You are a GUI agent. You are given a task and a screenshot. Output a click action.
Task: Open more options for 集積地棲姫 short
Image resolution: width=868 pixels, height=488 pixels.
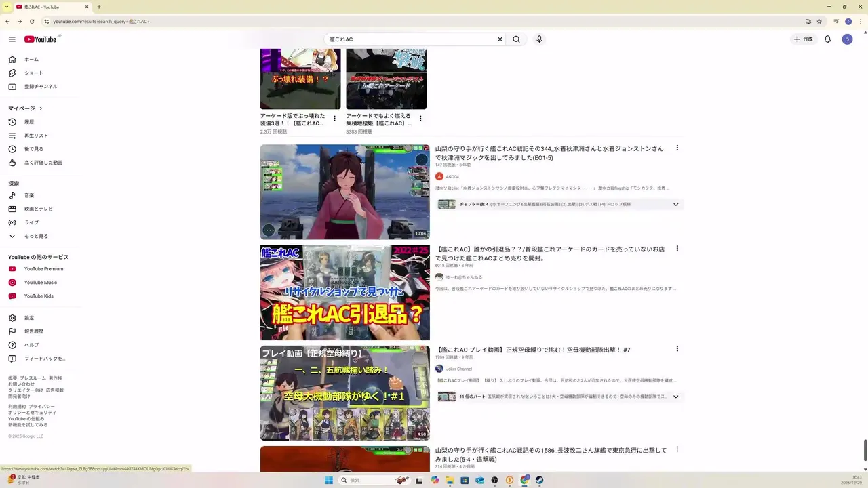(420, 119)
